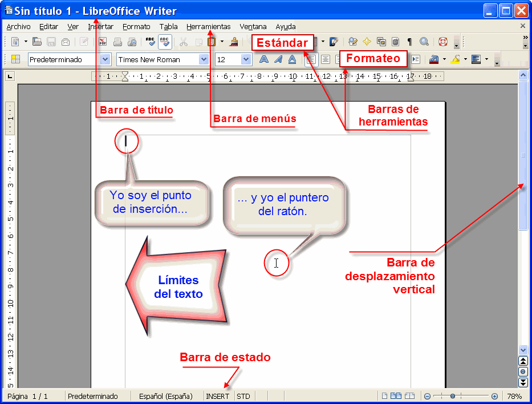Image resolution: width=532 pixels, height=404 pixels.
Task: Click the Save floppy disk icon
Action: 51,42
